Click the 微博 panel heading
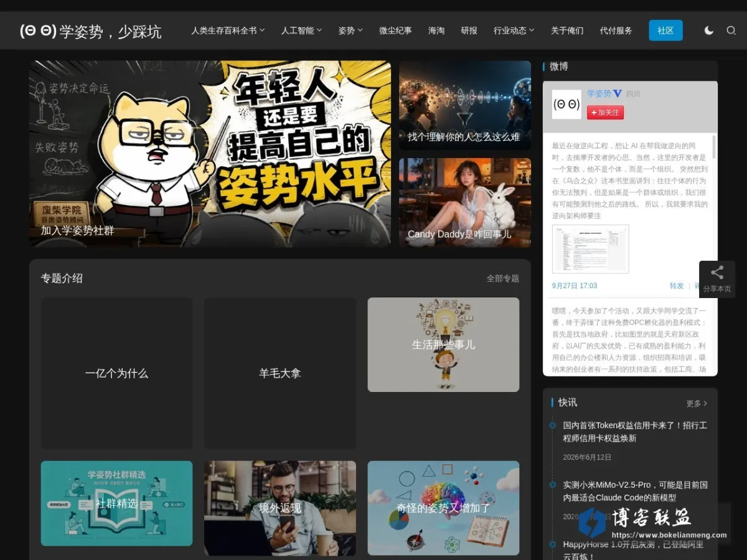The height and width of the screenshot is (560, 747). tap(558, 67)
